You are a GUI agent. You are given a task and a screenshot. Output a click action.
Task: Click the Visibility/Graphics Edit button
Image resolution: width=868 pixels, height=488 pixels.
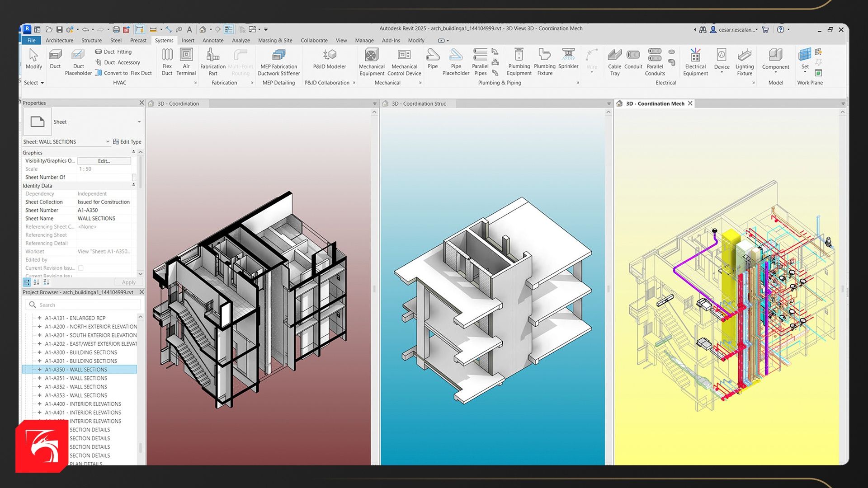coord(104,161)
